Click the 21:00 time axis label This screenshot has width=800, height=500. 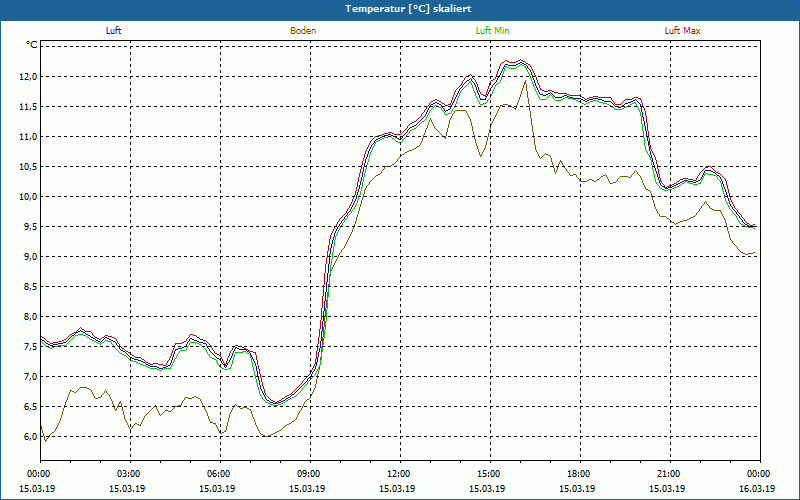point(669,474)
